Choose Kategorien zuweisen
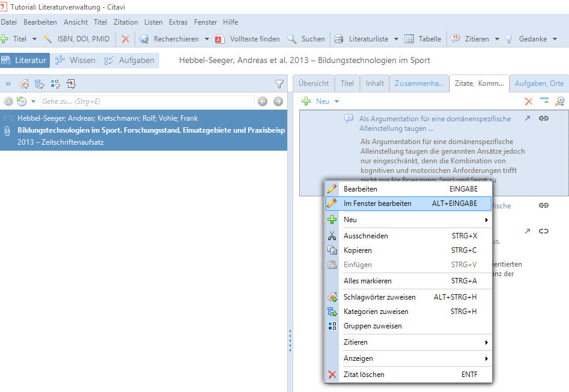The height and width of the screenshot is (392, 569). tap(408, 312)
